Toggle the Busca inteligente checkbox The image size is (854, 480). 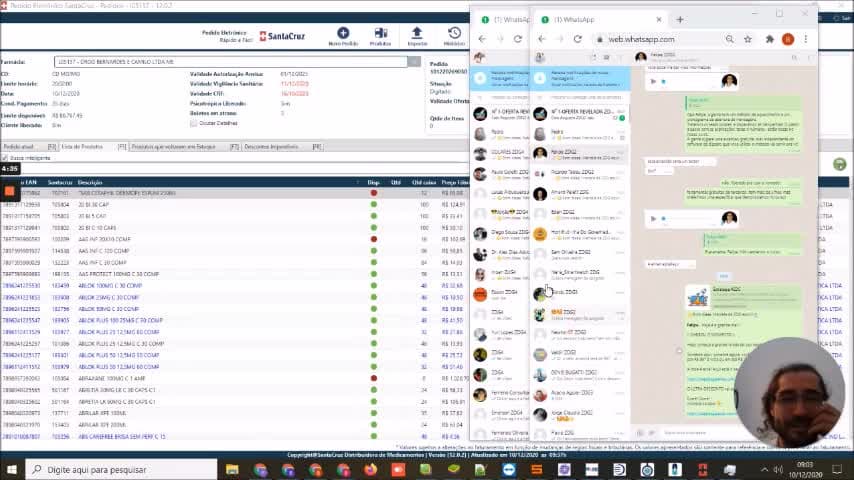point(5,158)
